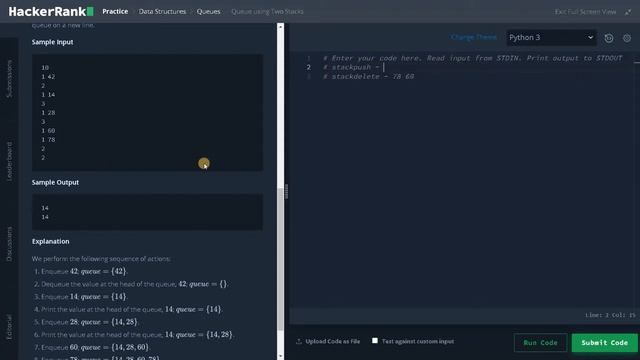
Task: Open the Practice breadcrumb
Action: (115, 11)
